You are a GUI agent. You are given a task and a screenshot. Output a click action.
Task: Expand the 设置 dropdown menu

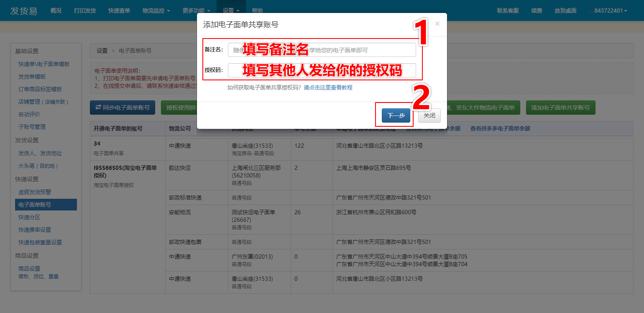pyautogui.click(x=231, y=10)
